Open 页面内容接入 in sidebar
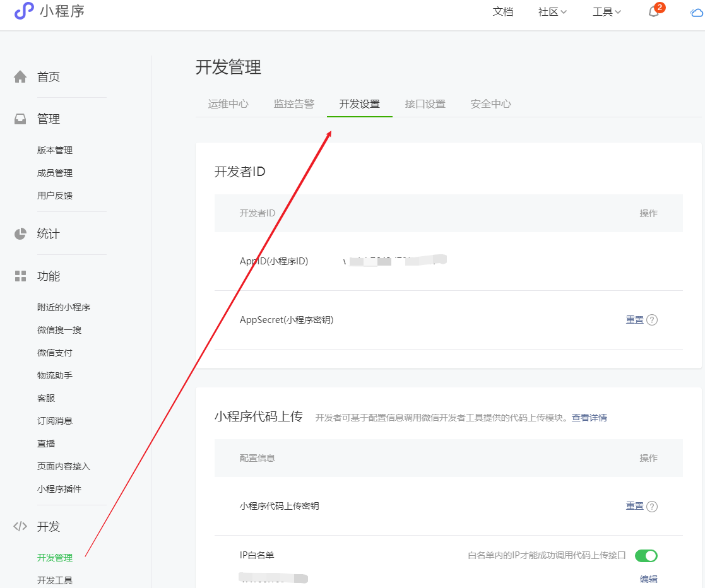The image size is (705, 588). [64, 466]
